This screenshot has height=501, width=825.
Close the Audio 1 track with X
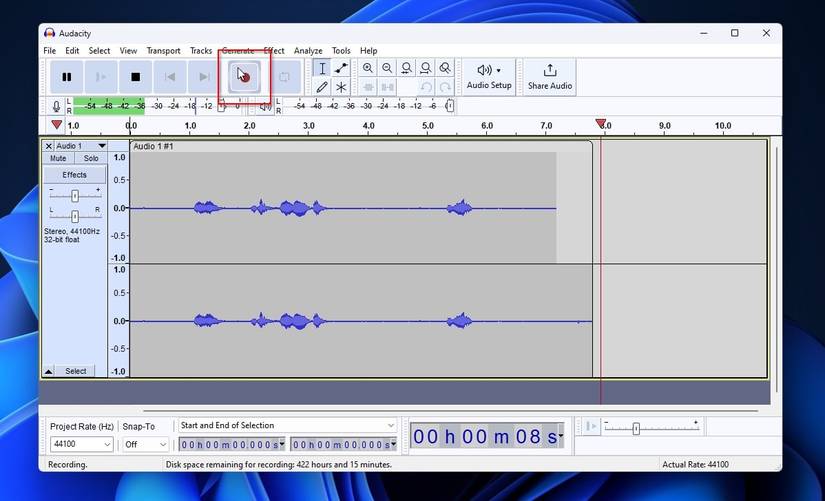click(x=48, y=146)
